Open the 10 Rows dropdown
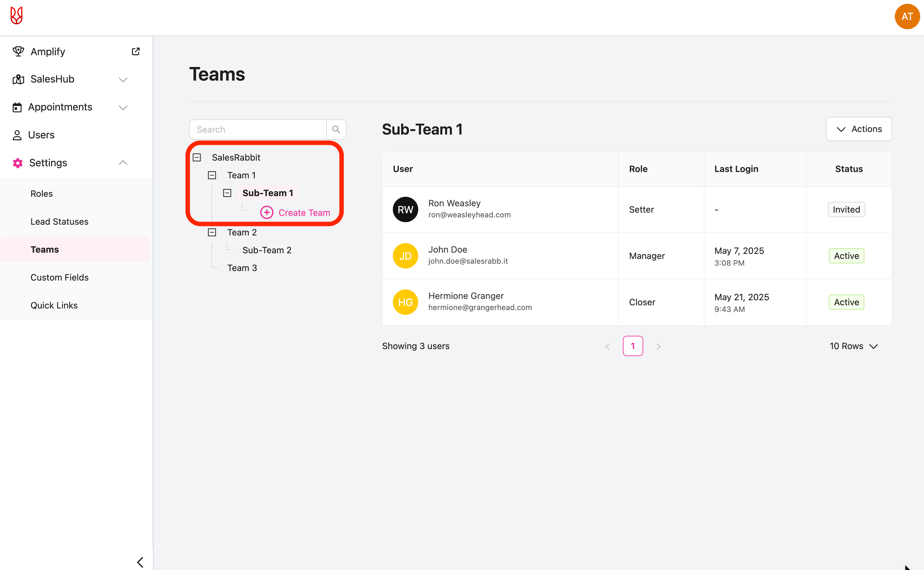 click(x=854, y=346)
